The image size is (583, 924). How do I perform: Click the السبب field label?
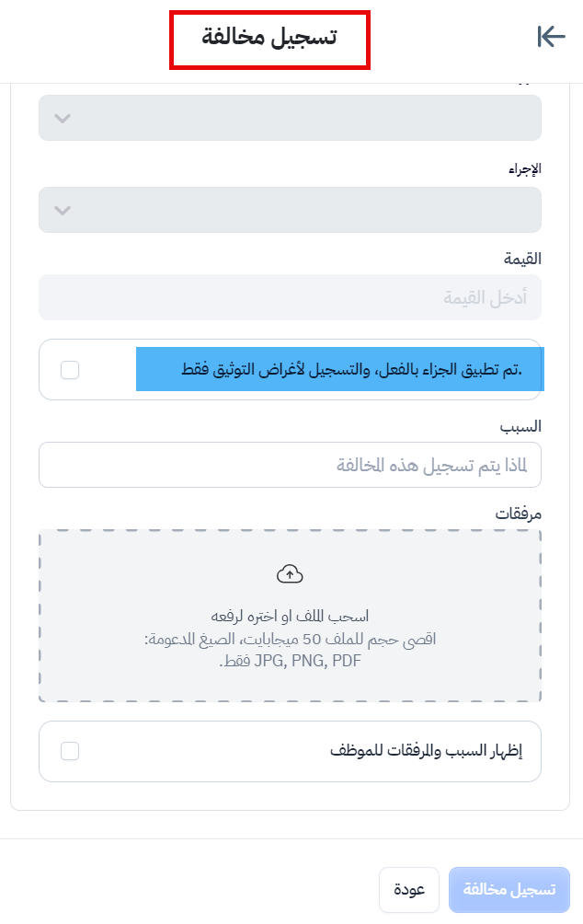pyautogui.click(x=520, y=426)
